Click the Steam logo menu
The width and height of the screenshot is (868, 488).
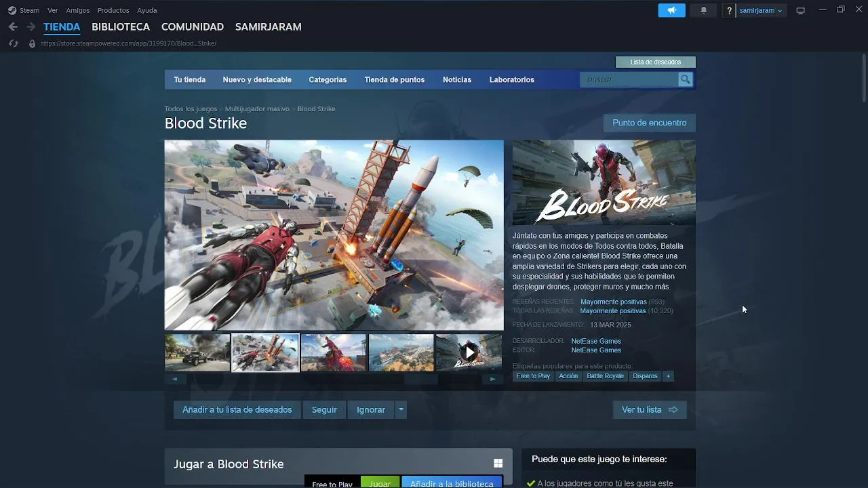[x=24, y=10]
